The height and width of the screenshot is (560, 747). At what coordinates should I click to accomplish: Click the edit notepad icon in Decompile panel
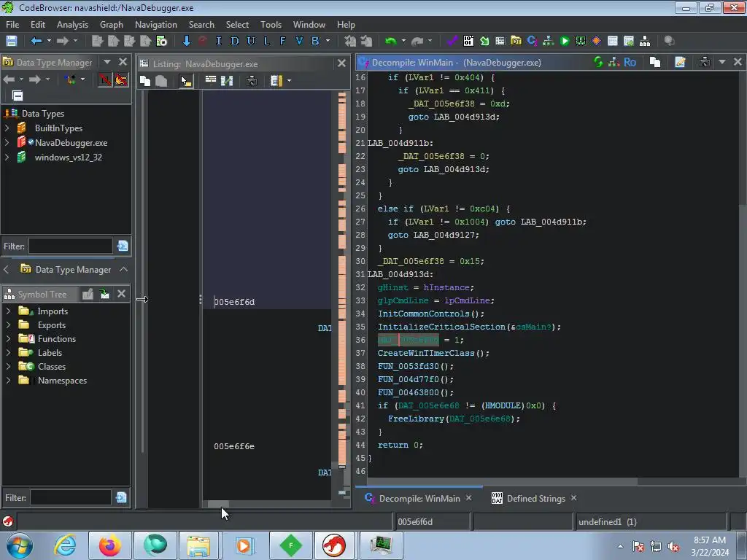(x=680, y=62)
